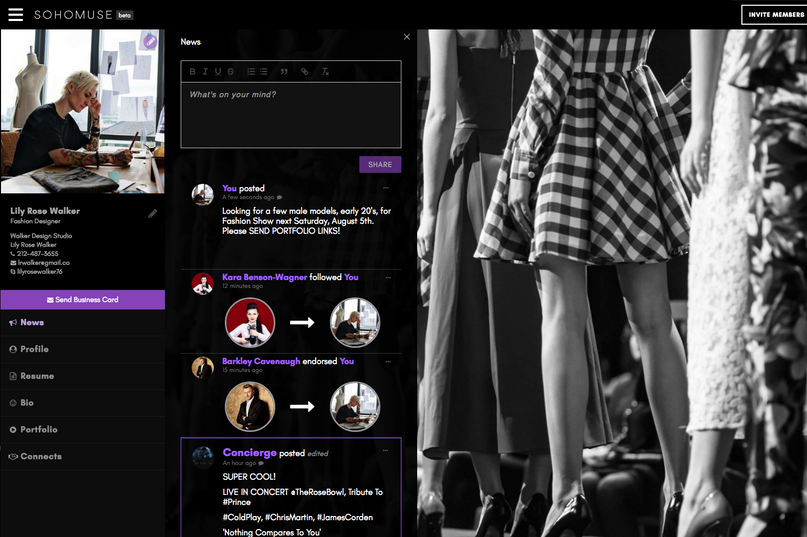807x537 pixels.
Task: Click the email address lrwalker@gmail.co
Action: pos(44,263)
